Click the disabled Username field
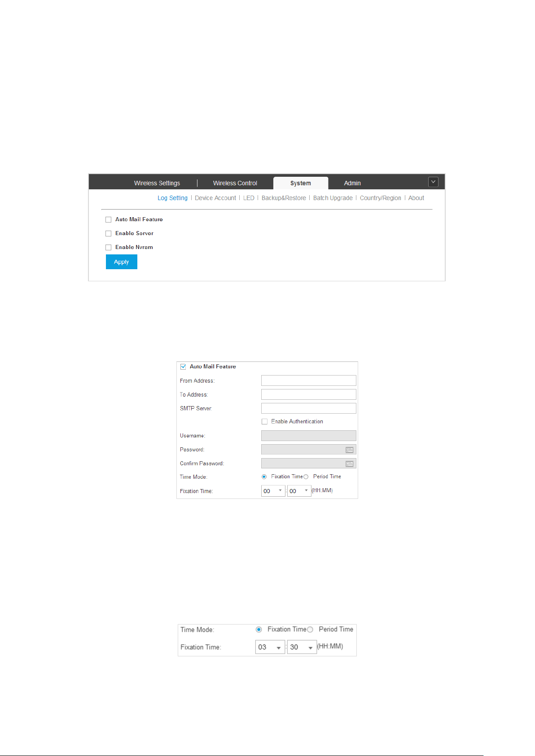 [309, 436]
